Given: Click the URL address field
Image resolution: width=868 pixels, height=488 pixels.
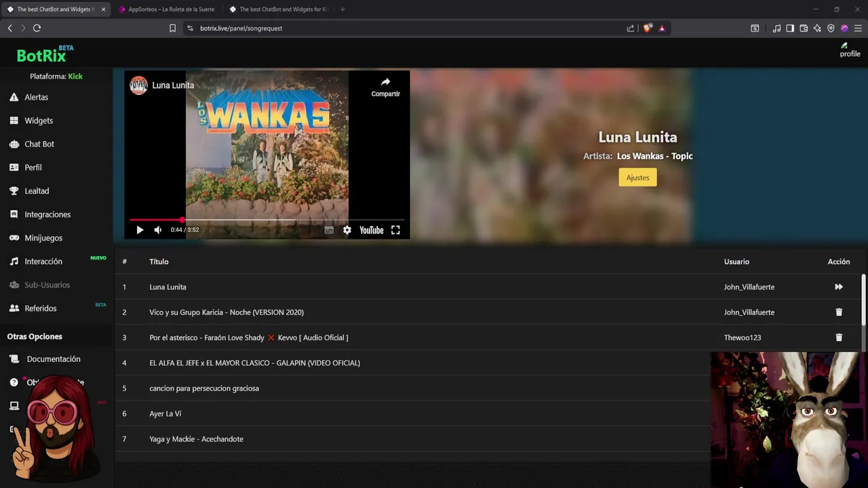Looking at the screenshot, I should [407, 28].
